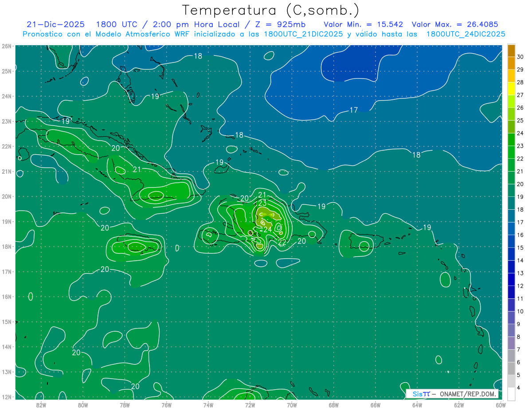Click the white swatch below scale label 4
Image resolution: width=532 pixels, height=411 pixels.
[x=511, y=394]
